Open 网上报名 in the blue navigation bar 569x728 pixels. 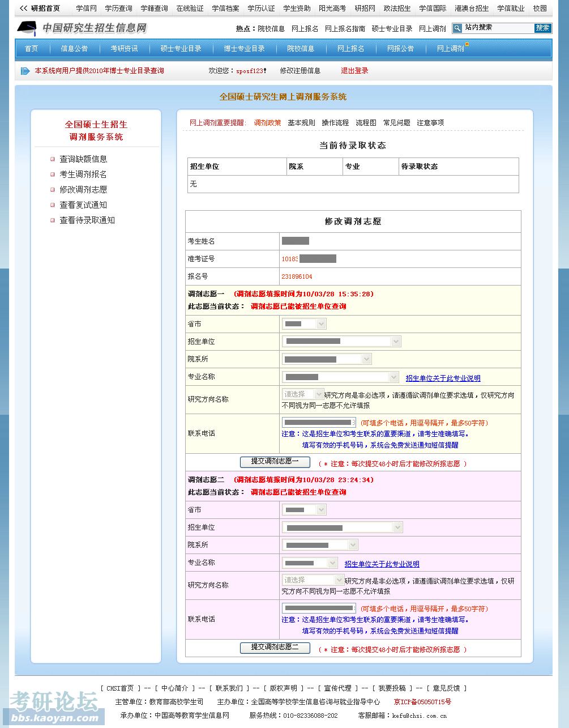[351, 49]
